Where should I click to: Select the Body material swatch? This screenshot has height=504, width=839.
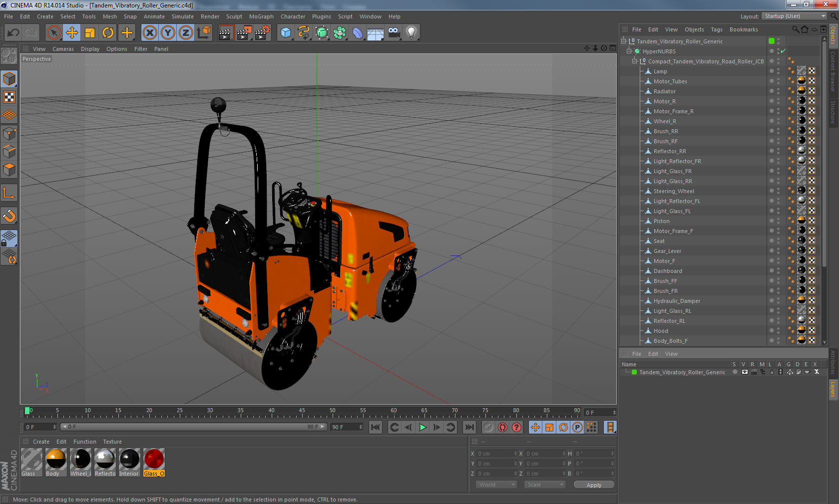(56, 462)
